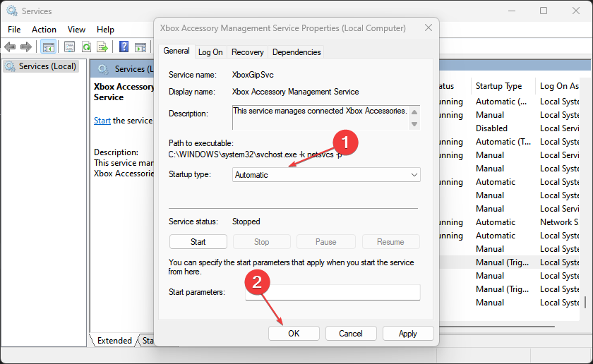593x364 pixels.
Task: Click the Stop button
Action: pos(262,242)
